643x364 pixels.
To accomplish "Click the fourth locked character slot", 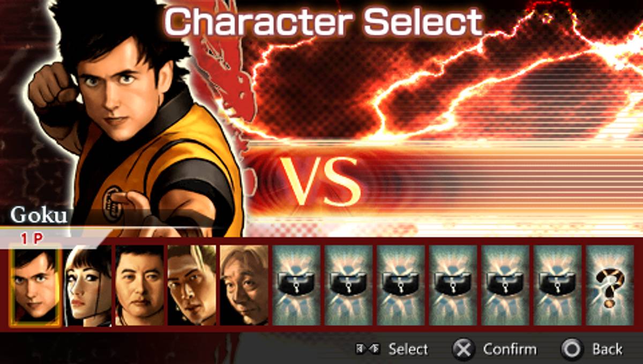I will (x=453, y=285).
